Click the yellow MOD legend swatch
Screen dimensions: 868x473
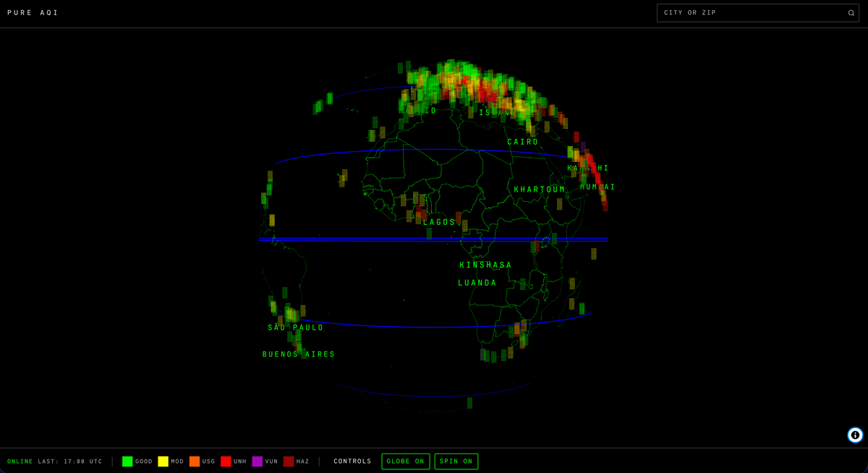pos(163,461)
